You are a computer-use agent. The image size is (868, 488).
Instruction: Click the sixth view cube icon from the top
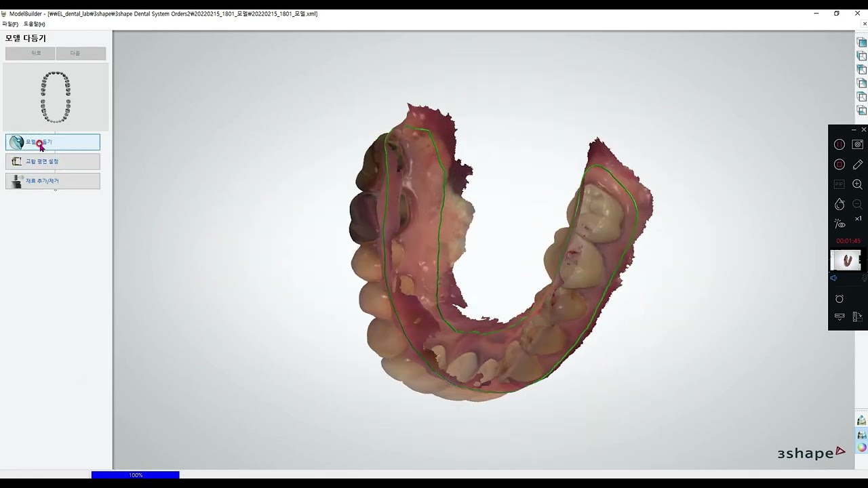coord(862,110)
